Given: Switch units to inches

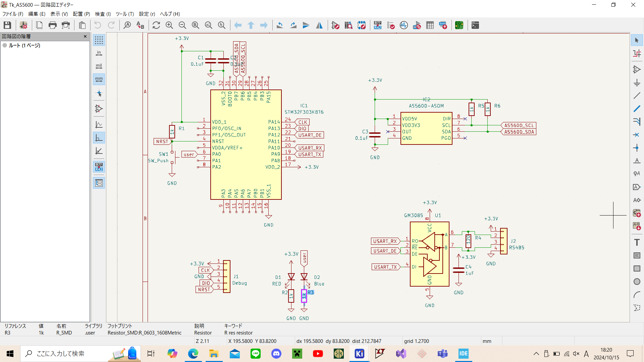Looking at the screenshot, I should click(99, 53).
